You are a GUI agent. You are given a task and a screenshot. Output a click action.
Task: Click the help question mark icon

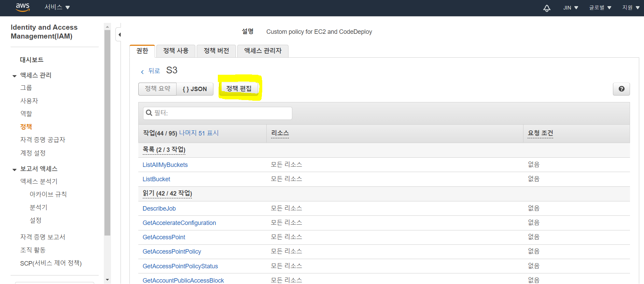coord(621,89)
